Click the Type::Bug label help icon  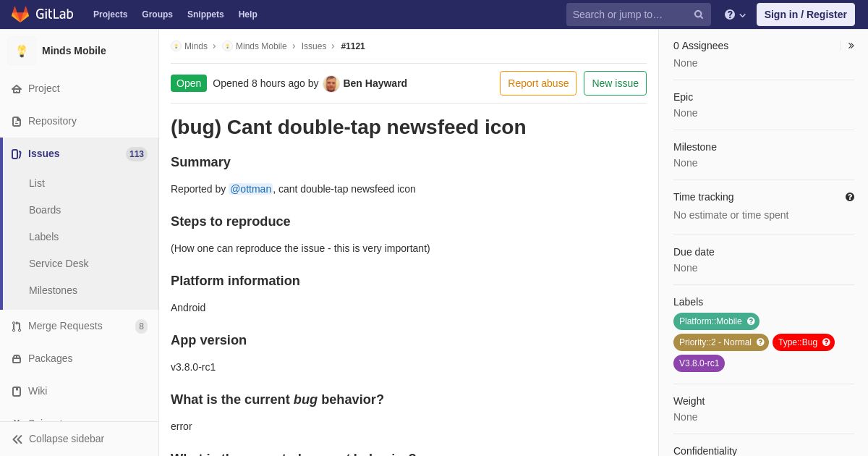pos(826,342)
